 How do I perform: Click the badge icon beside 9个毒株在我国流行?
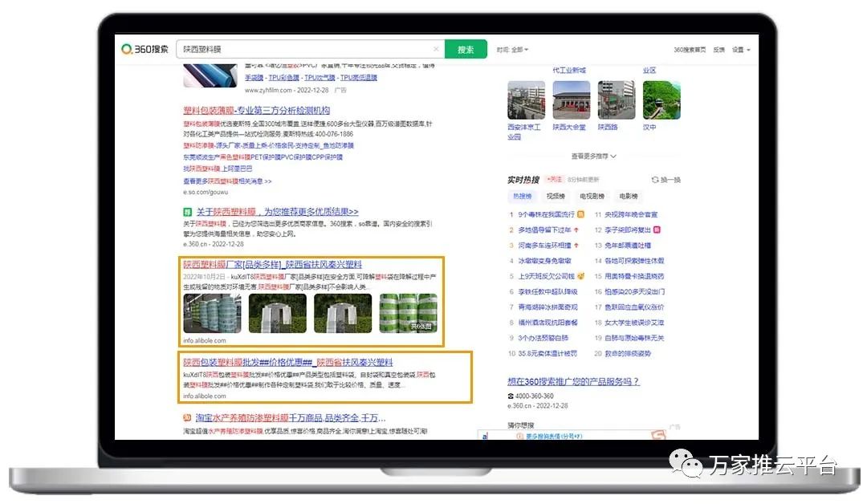coord(580,215)
